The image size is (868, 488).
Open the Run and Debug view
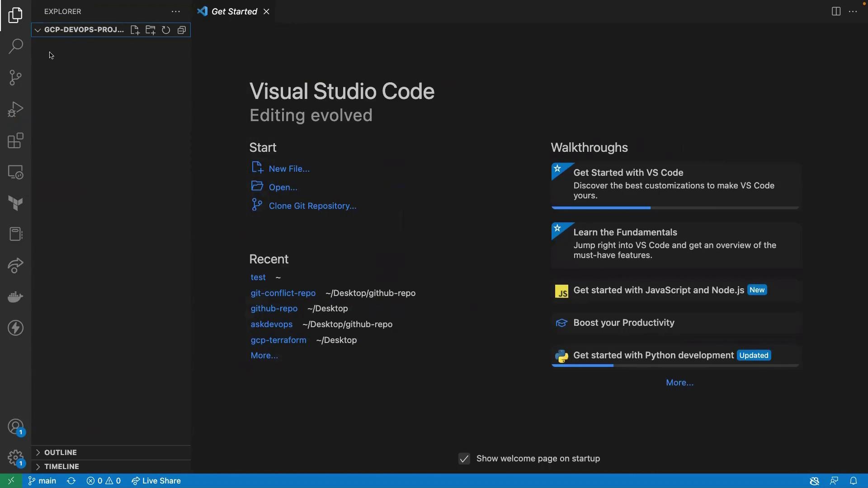pyautogui.click(x=15, y=109)
